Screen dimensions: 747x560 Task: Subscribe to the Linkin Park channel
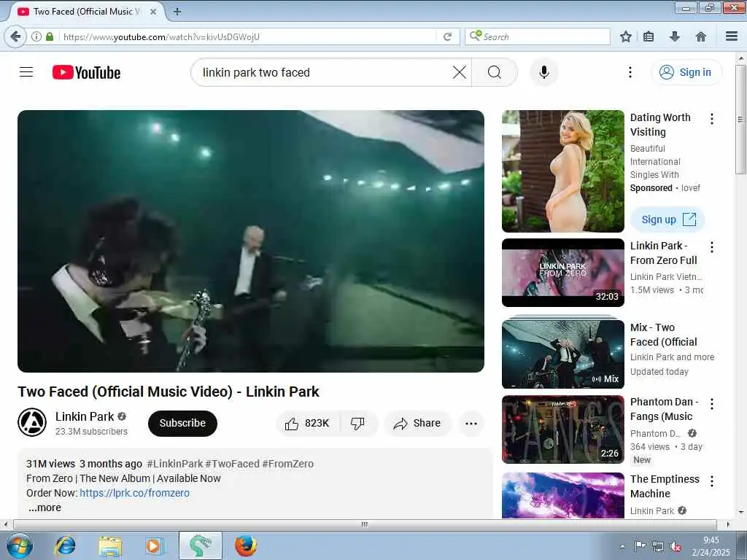pyautogui.click(x=182, y=424)
